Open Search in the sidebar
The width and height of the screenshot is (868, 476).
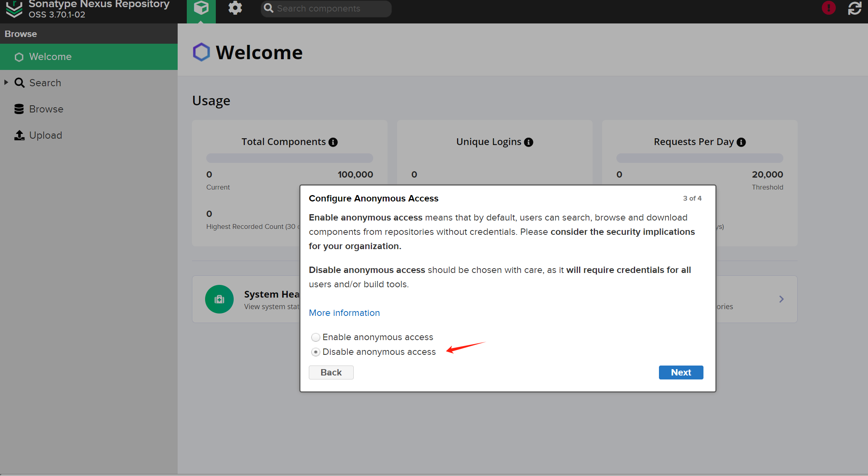pyautogui.click(x=89, y=83)
